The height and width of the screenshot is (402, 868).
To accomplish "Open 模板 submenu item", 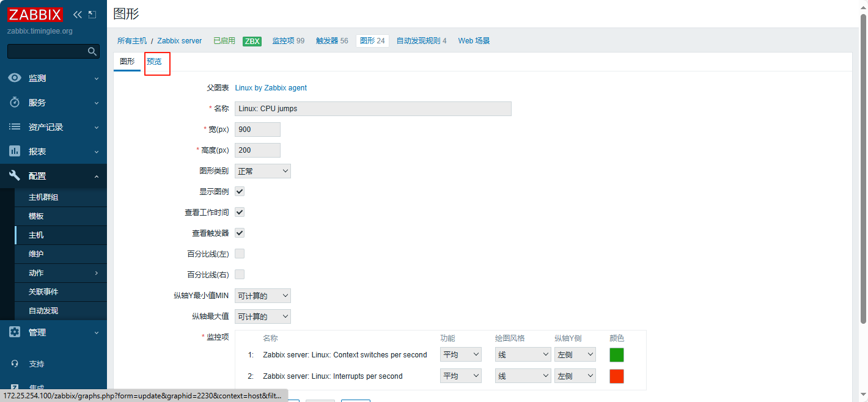I will [61, 216].
